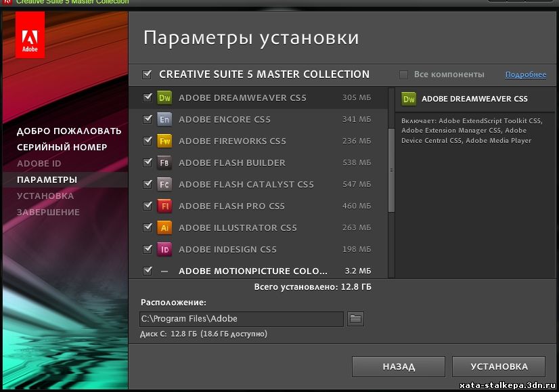Click the 305 МБ size value

tap(357, 97)
